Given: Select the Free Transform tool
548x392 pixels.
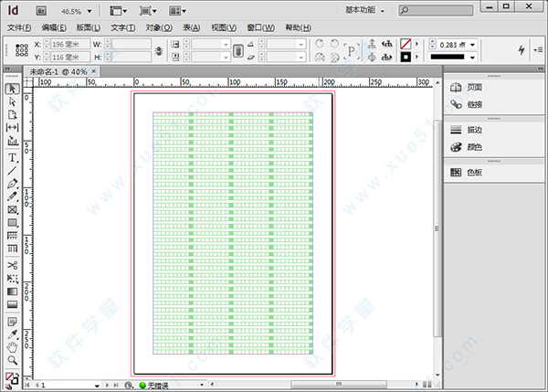Looking at the screenshot, I should pos(12,279).
